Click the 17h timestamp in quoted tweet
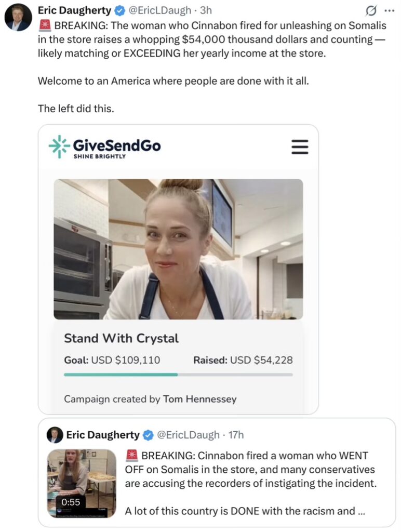 point(236,435)
